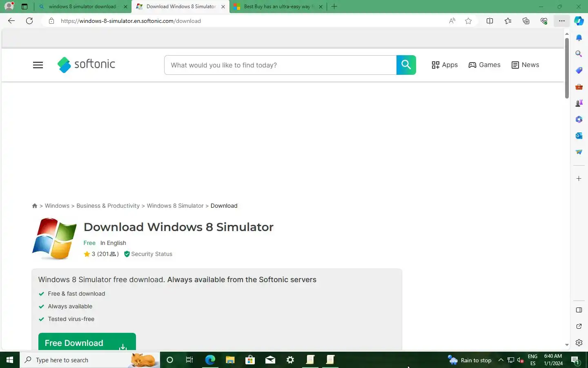View site information lock icon

pyautogui.click(x=51, y=21)
